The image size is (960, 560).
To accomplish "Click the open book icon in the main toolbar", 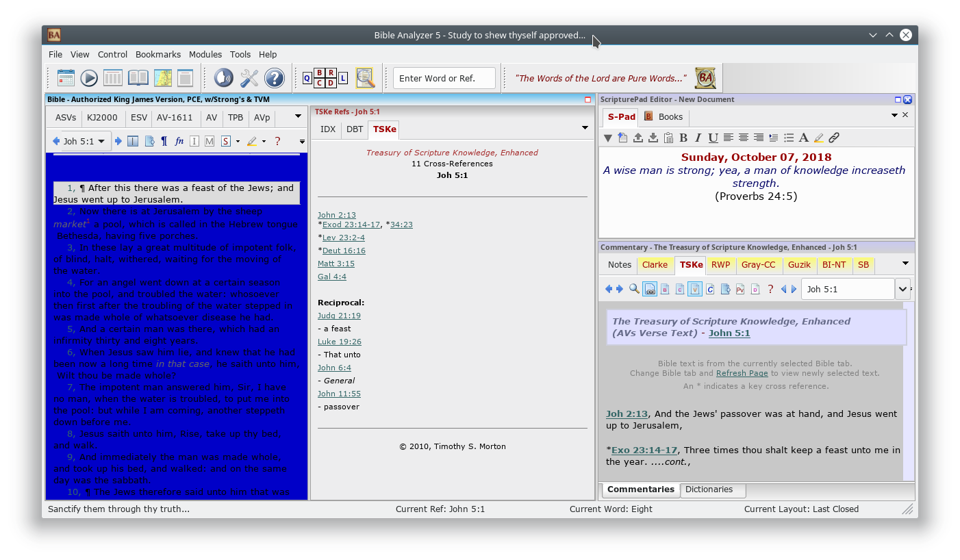I will (x=138, y=78).
